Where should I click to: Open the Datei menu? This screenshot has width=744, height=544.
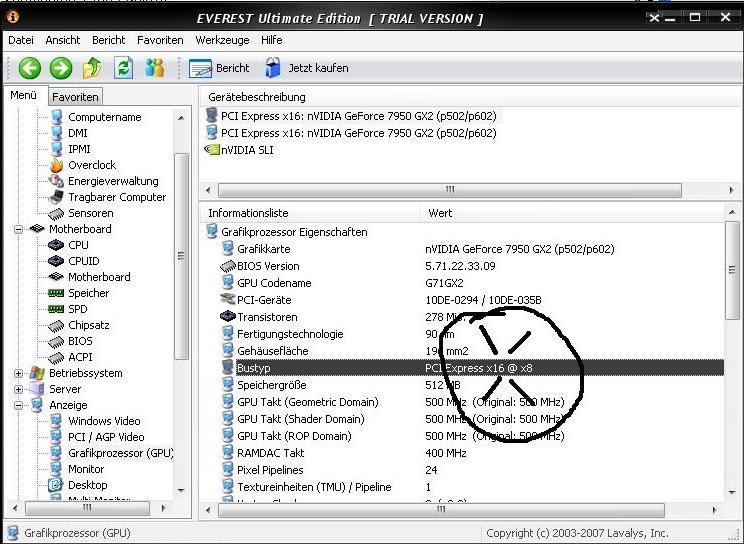point(21,40)
